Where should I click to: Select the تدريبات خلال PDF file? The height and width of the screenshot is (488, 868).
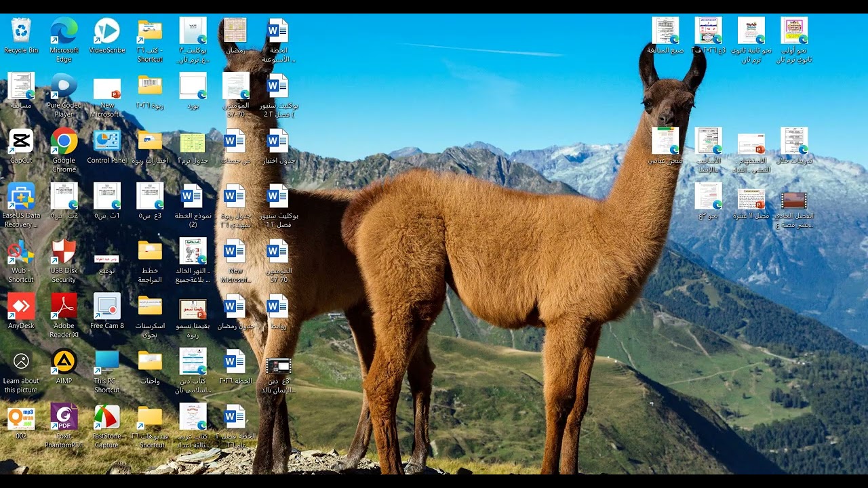tap(794, 141)
